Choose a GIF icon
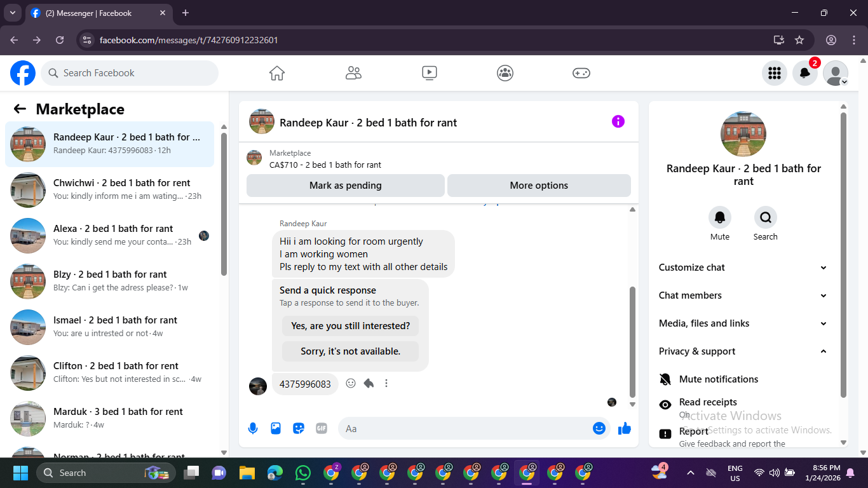 tap(322, 428)
